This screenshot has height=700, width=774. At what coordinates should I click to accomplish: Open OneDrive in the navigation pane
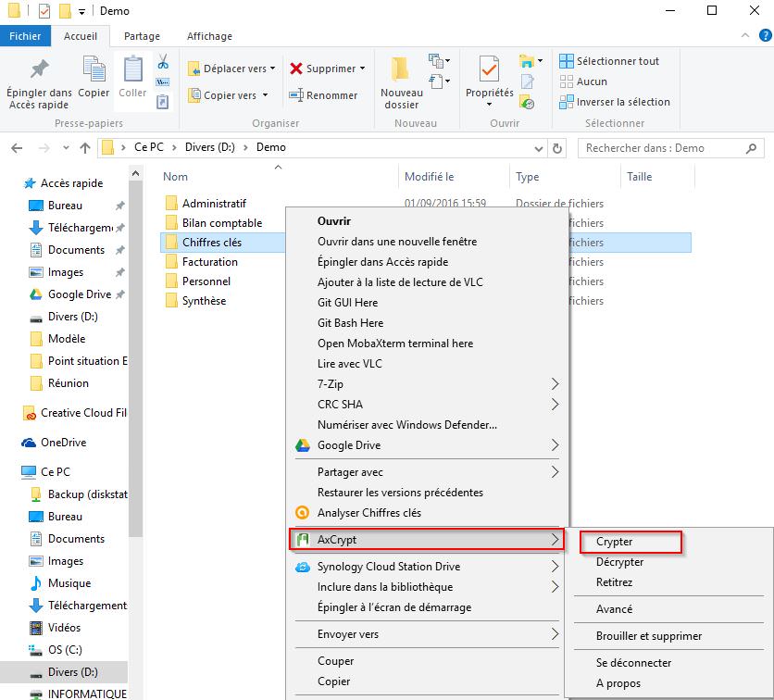[64, 443]
